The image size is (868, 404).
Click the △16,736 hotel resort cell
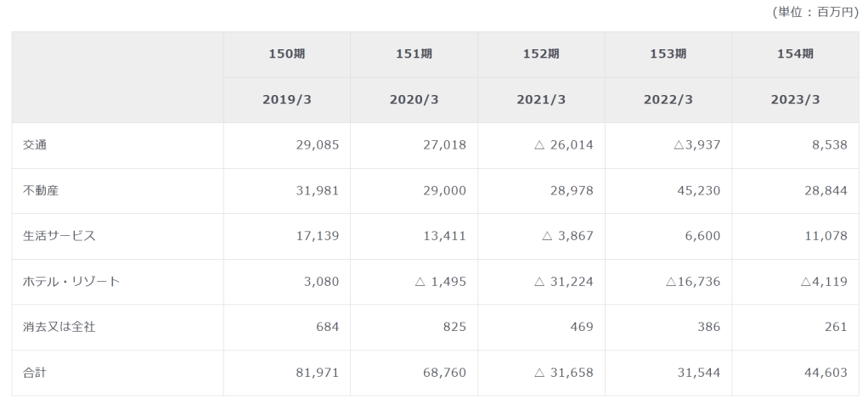[x=690, y=282]
